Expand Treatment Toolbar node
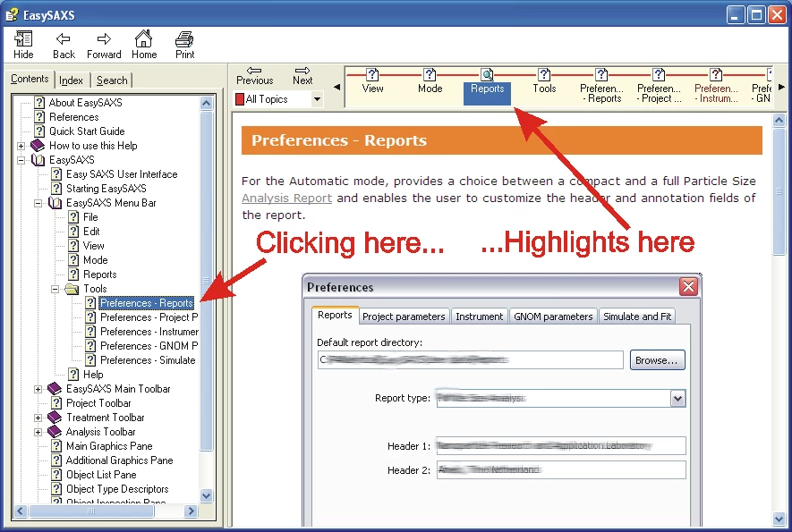792x532 pixels. (38, 418)
